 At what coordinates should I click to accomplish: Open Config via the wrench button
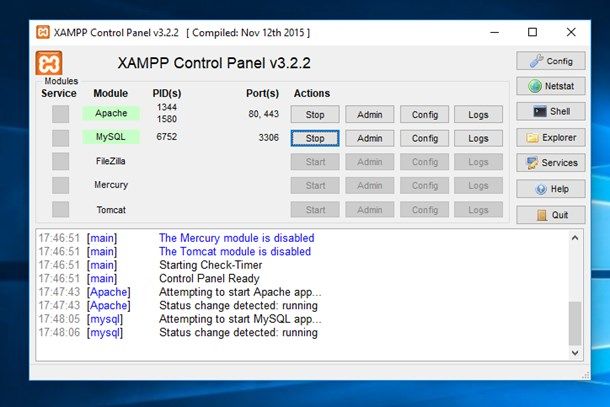[x=550, y=61]
